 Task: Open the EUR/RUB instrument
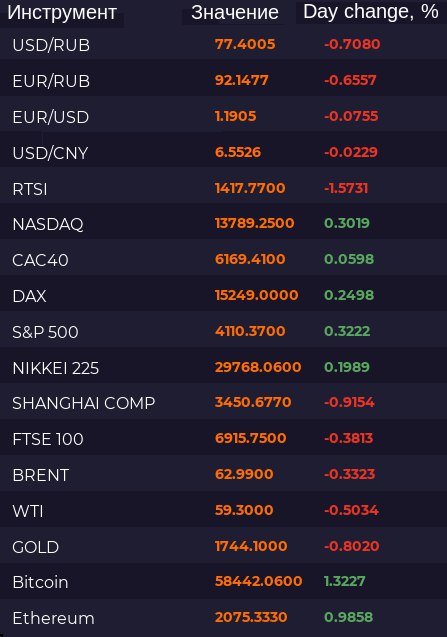[224, 81]
